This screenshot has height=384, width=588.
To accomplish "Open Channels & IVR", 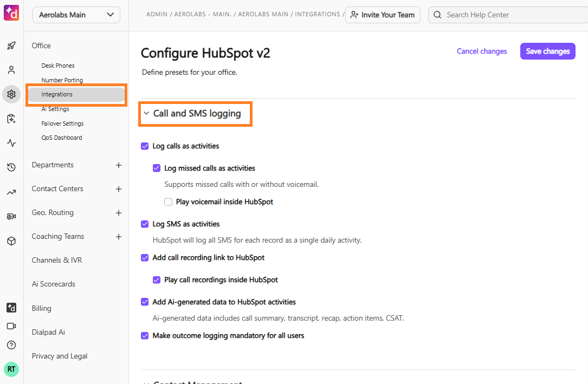I will pos(56,261).
